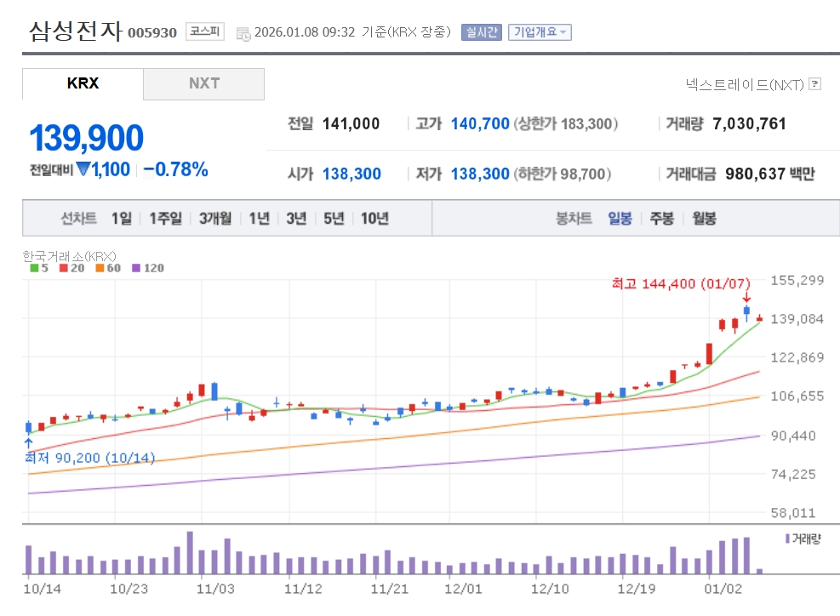
Task: Click the blue down-triangle next to 1,100
Action: [x=83, y=169]
